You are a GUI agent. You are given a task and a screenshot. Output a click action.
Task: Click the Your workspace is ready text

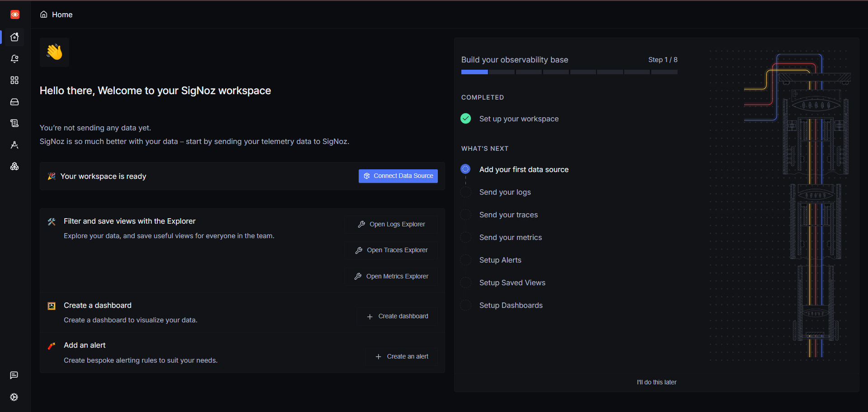click(103, 176)
